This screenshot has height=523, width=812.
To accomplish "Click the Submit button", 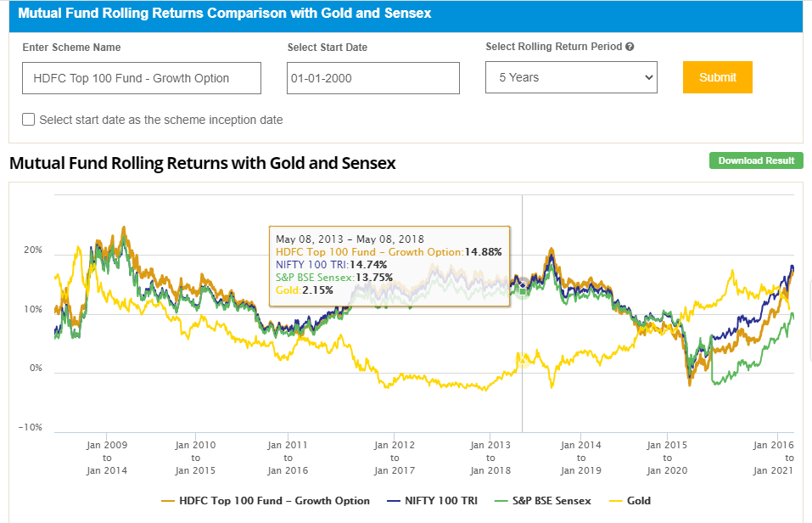I will click(x=717, y=77).
